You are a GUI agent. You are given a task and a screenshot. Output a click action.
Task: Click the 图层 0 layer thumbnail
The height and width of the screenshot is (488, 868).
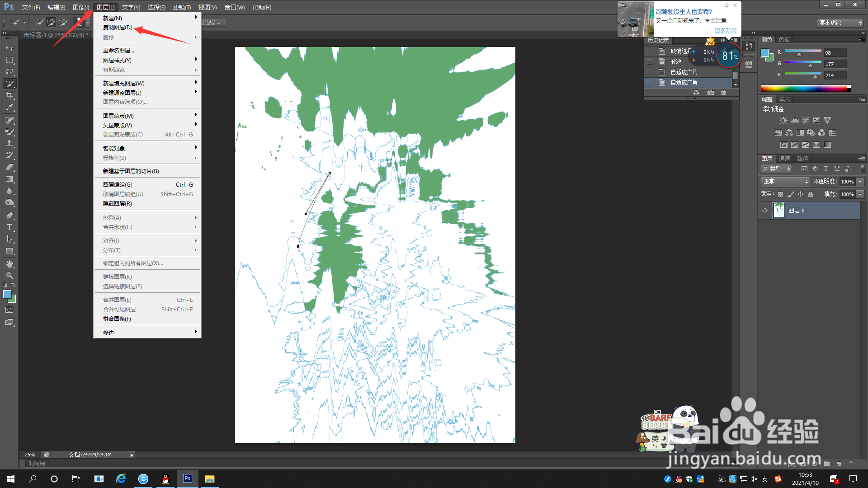pyautogui.click(x=779, y=211)
